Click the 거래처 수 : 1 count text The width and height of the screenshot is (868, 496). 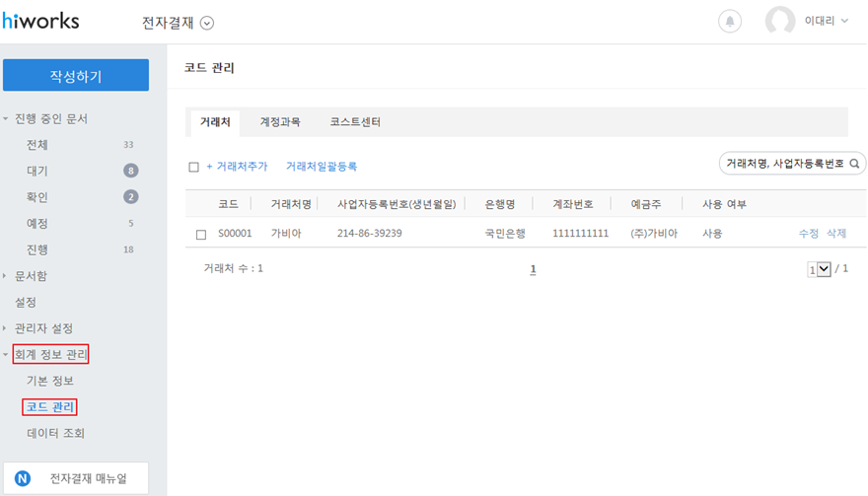(x=233, y=268)
